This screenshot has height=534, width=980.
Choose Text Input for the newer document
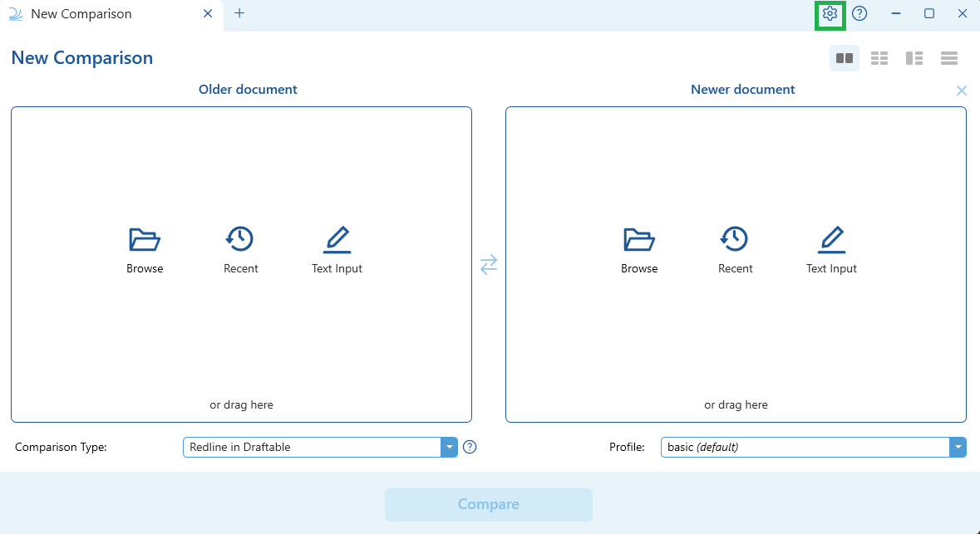click(x=831, y=251)
